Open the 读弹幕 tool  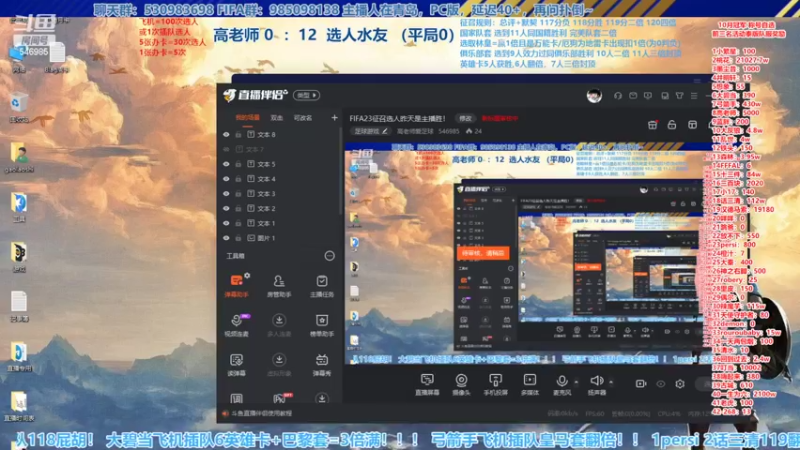click(x=236, y=364)
